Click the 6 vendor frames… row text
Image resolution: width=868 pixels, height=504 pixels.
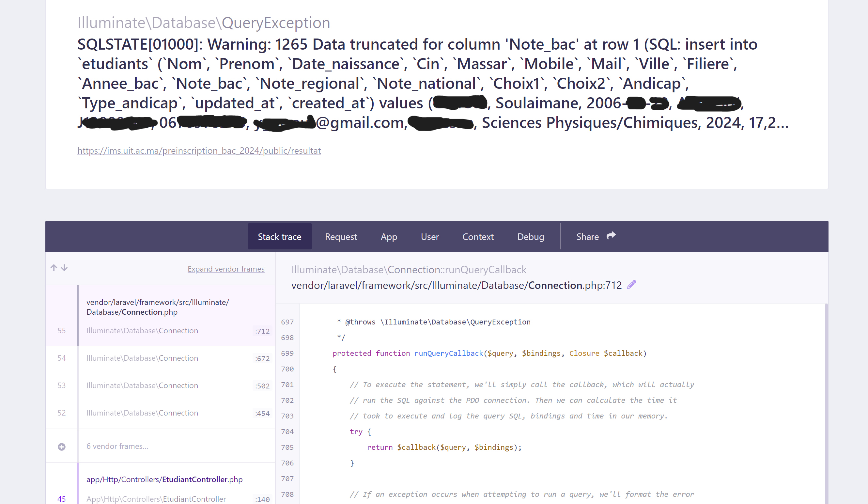click(117, 446)
